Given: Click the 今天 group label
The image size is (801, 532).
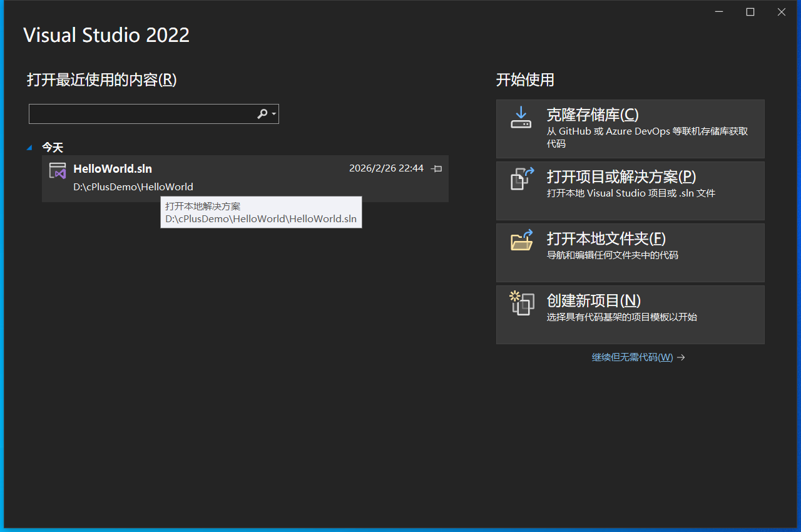Looking at the screenshot, I should tap(53, 148).
